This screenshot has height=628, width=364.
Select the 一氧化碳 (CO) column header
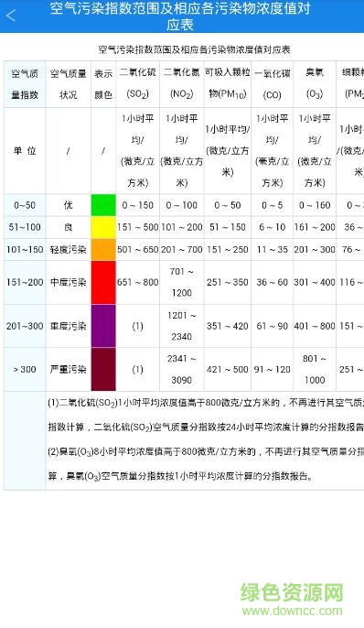(x=273, y=84)
